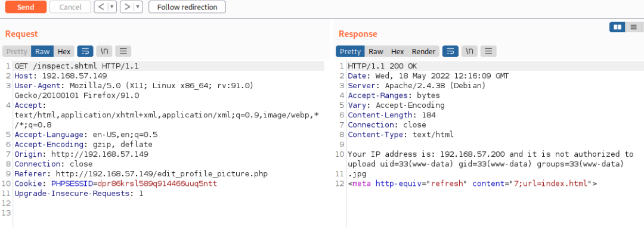
Task: Open the Render tab in Response
Action: pos(423,51)
